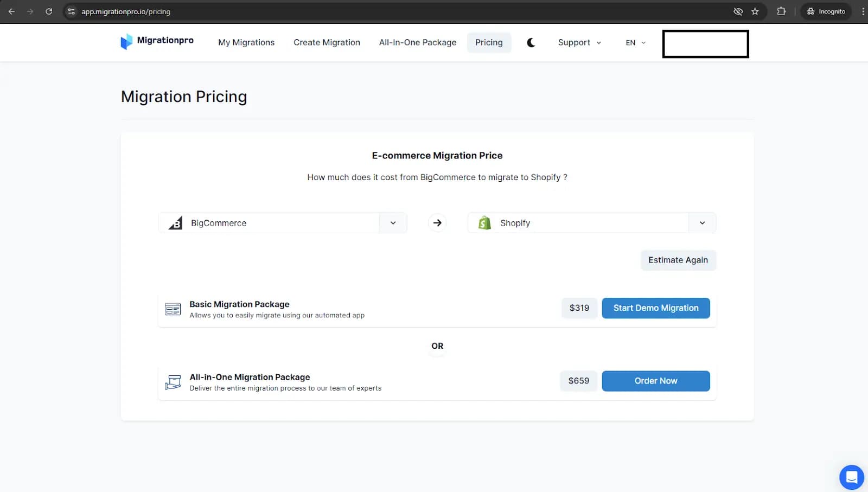The height and width of the screenshot is (492, 868).
Task: Open the live chat widget
Action: 851,477
